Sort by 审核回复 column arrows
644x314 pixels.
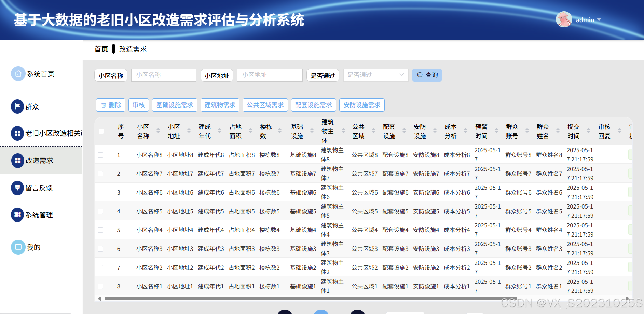[619, 131]
